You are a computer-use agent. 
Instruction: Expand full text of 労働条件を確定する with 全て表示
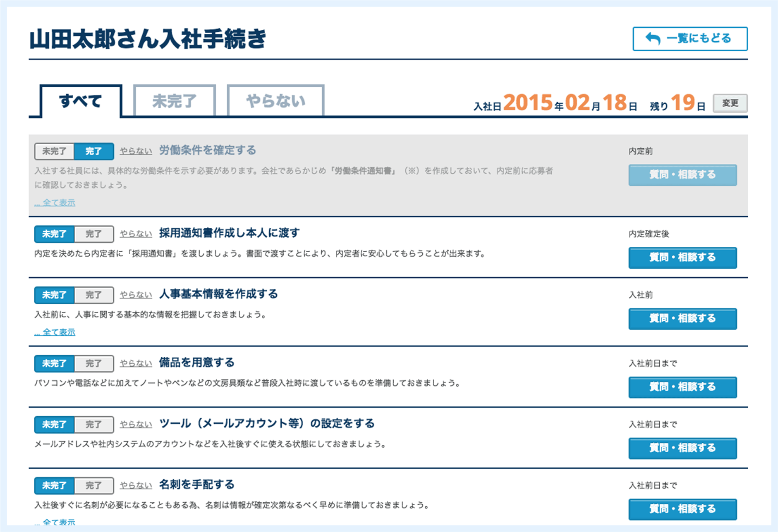55,203
